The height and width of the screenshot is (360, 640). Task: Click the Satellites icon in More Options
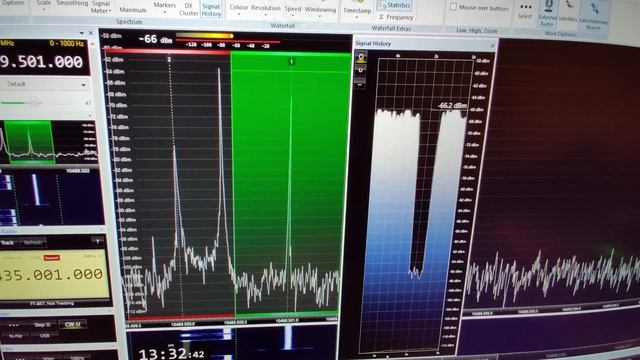coord(568,11)
